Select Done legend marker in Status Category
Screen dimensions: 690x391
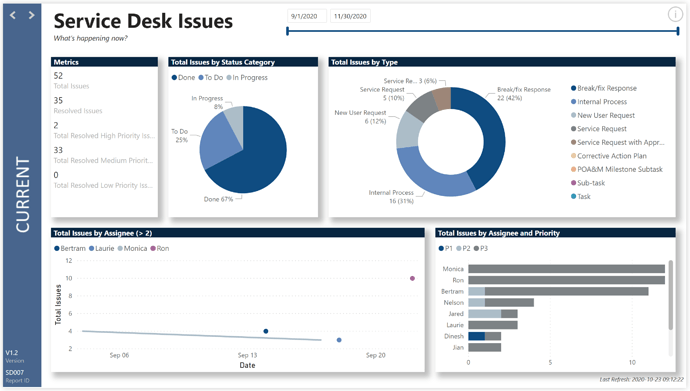174,78
